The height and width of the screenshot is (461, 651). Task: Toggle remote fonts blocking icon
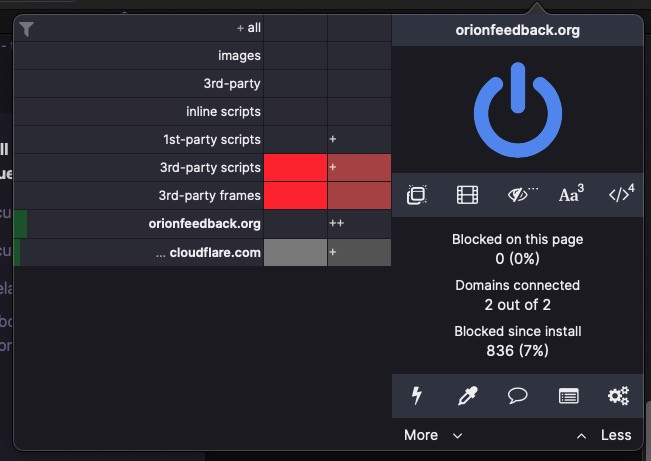(x=570, y=195)
